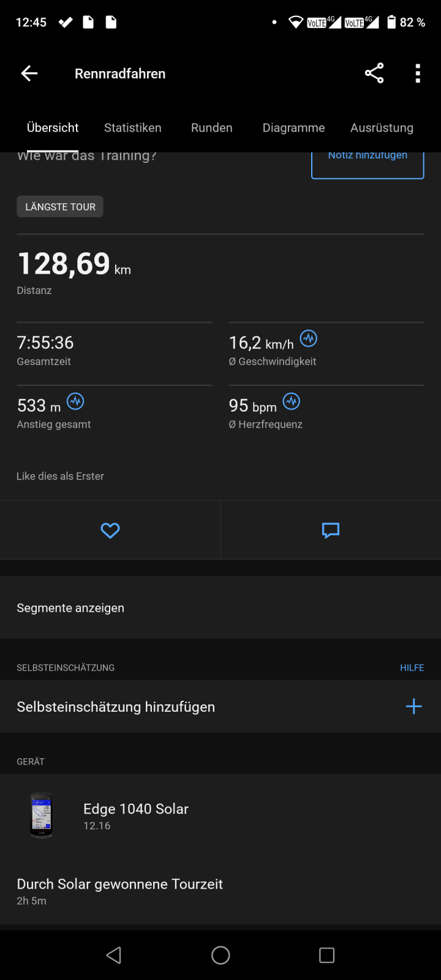
Task: Tap the chart icon beside 16,2 km/h
Action: click(x=309, y=338)
